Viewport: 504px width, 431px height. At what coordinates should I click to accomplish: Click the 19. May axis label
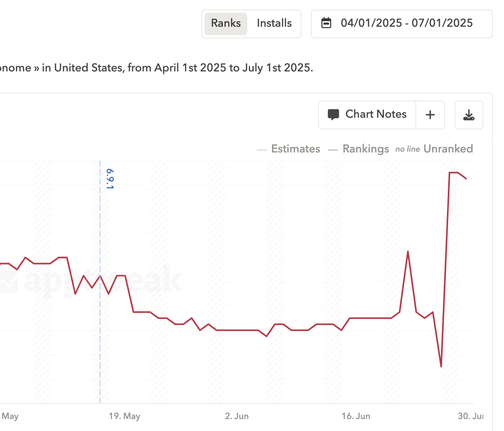[x=124, y=416]
